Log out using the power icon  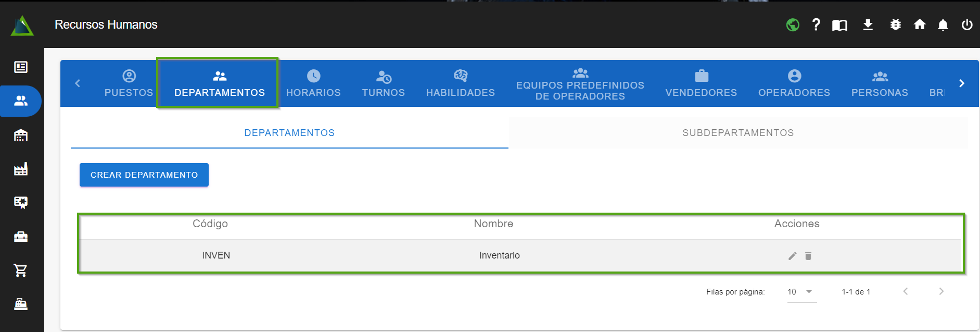pos(966,24)
